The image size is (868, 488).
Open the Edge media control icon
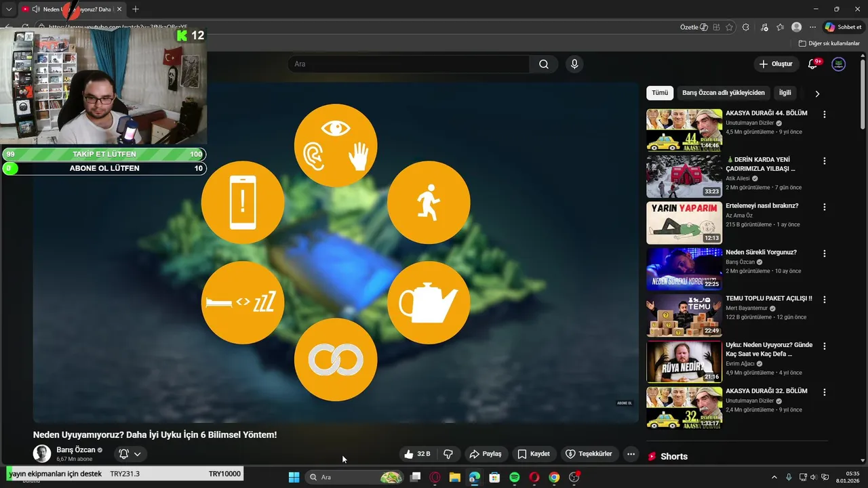[x=764, y=27]
